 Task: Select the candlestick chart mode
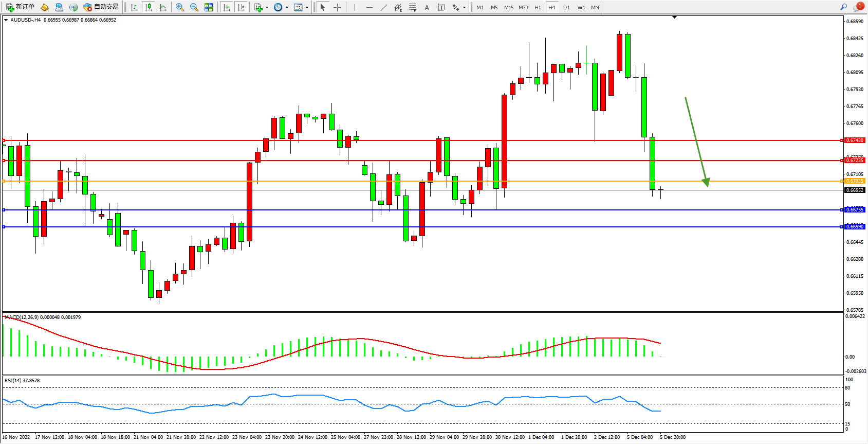click(x=149, y=7)
